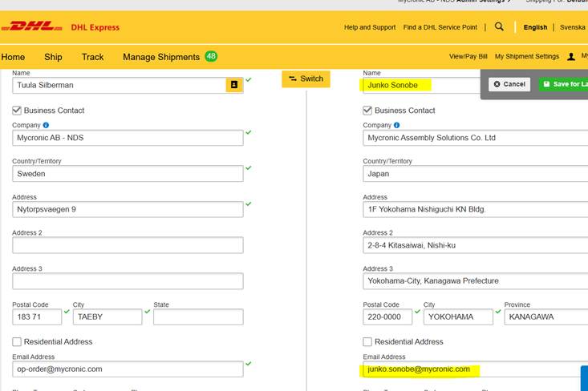Click the sender Company info icon
588x391 pixels.
tap(46, 125)
